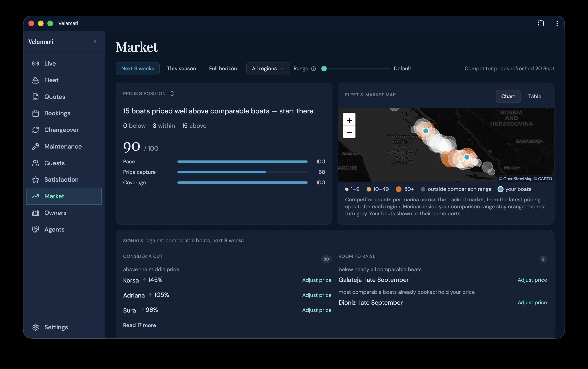Click the 20 count badge for Consider a cut
The height and width of the screenshot is (369, 588).
coord(326,259)
